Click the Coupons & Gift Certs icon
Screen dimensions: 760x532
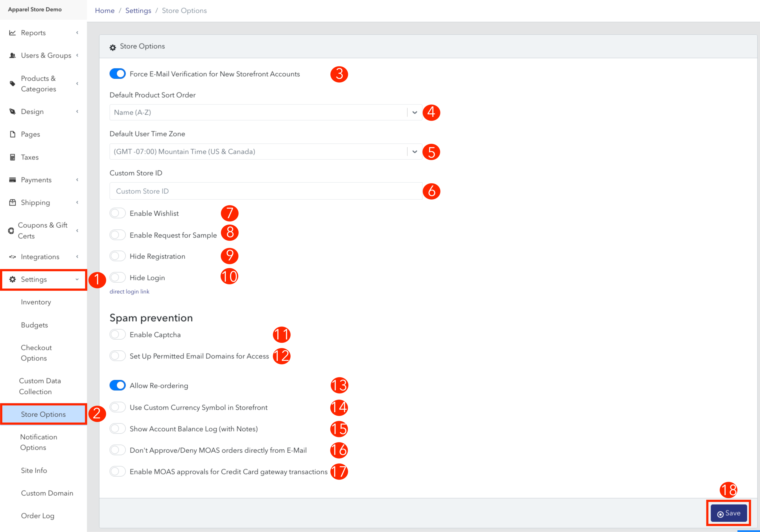11,230
